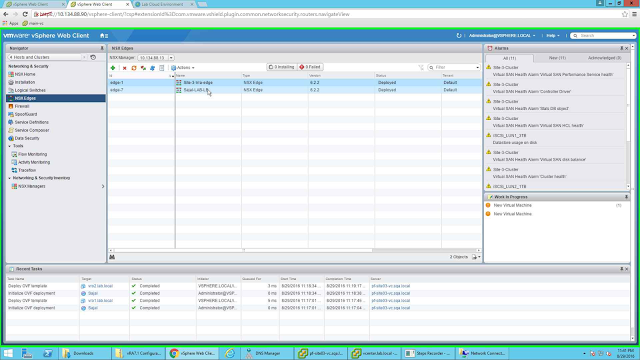Collapse Networking & Security Inventory section
The height and width of the screenshot is (360, 640).
point(10,178)
